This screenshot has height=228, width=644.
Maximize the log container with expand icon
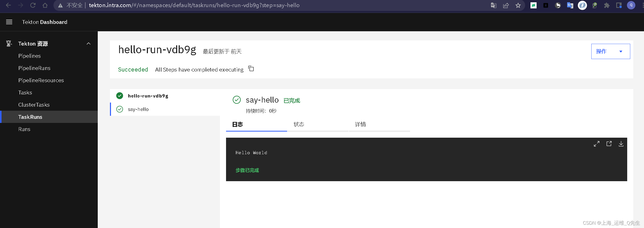tap(597, 144)
